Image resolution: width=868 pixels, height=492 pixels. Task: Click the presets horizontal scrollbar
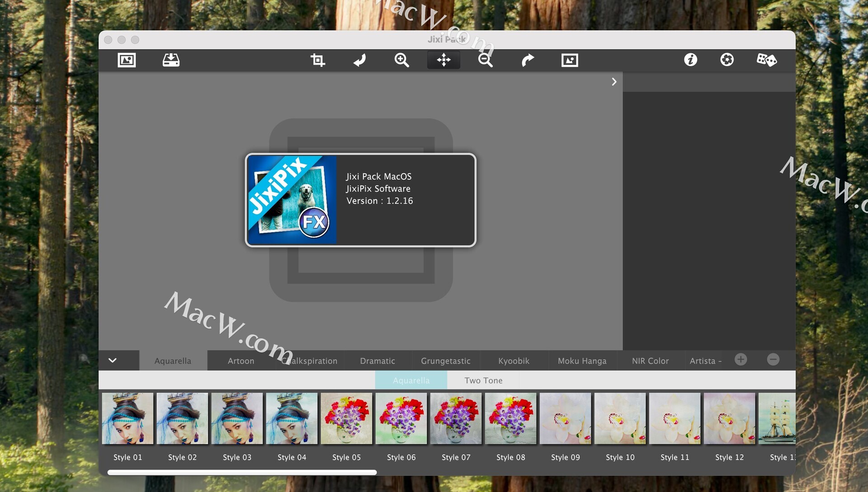click(x=242, y=472)
